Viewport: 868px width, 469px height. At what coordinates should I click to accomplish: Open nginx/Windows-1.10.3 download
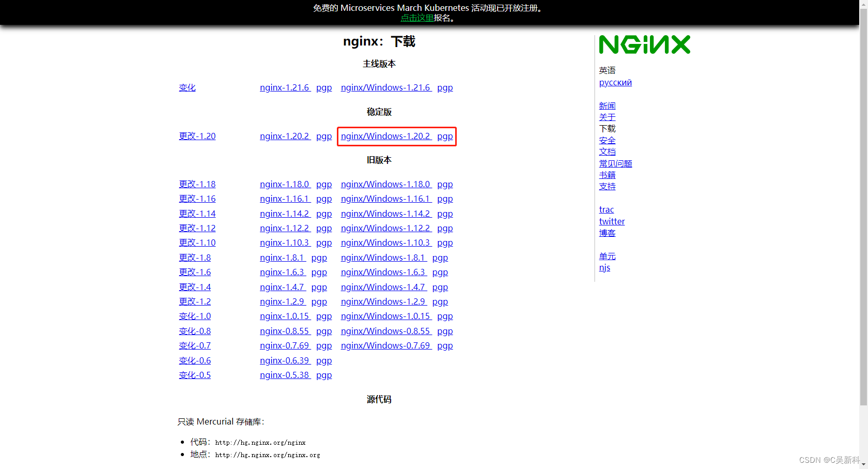[386, 243]
